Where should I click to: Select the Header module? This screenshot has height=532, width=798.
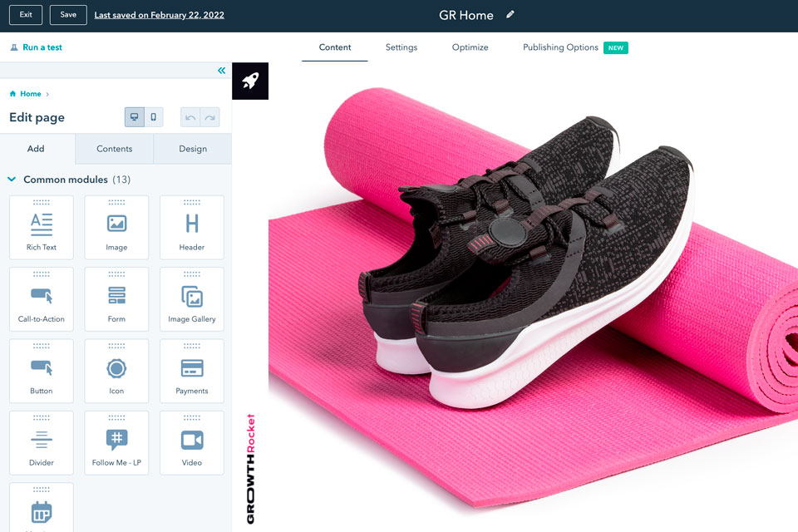(191, 227)
